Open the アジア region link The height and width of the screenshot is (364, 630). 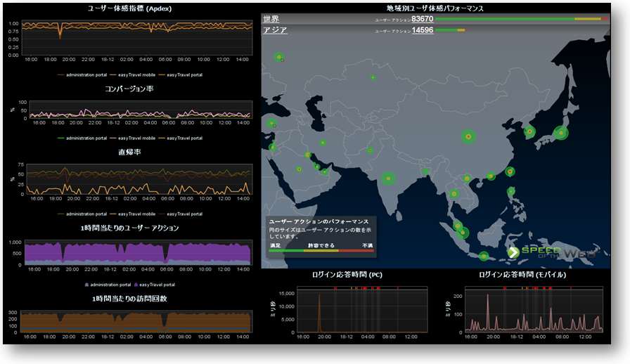tap(274, 31)
